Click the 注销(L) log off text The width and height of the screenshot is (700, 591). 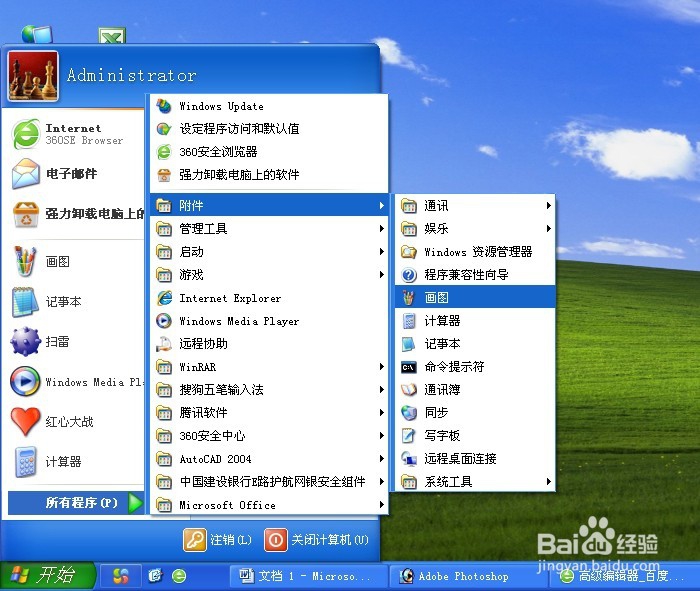coord(231,540)
